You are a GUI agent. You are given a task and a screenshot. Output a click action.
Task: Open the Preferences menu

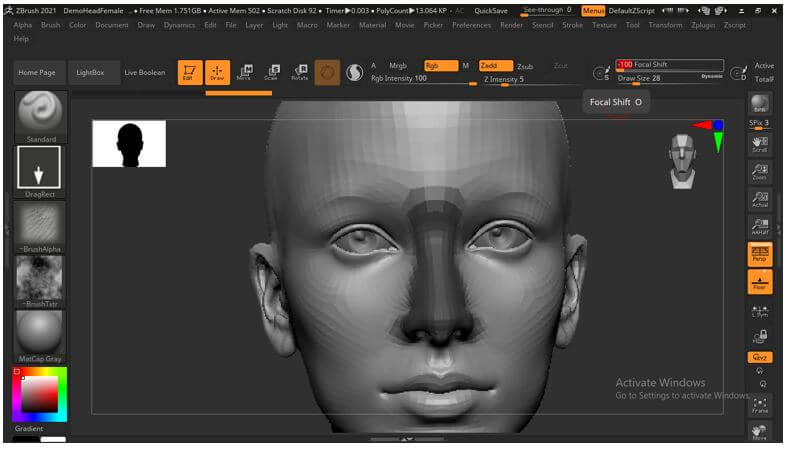[x=471, y=25]
